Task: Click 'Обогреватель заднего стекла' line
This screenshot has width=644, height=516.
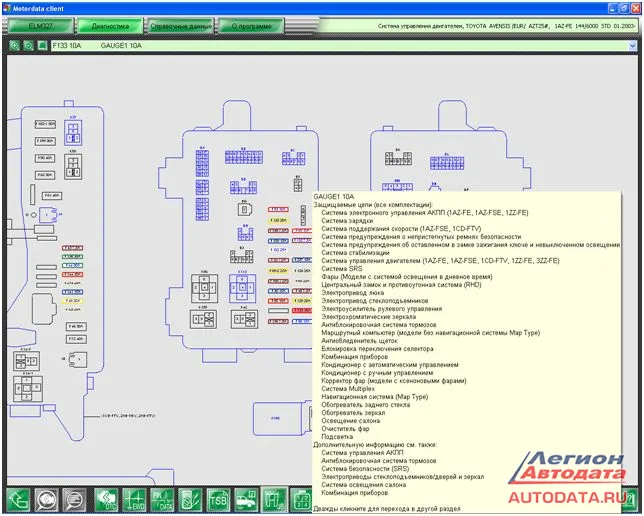Action: [x=366, y=405]
